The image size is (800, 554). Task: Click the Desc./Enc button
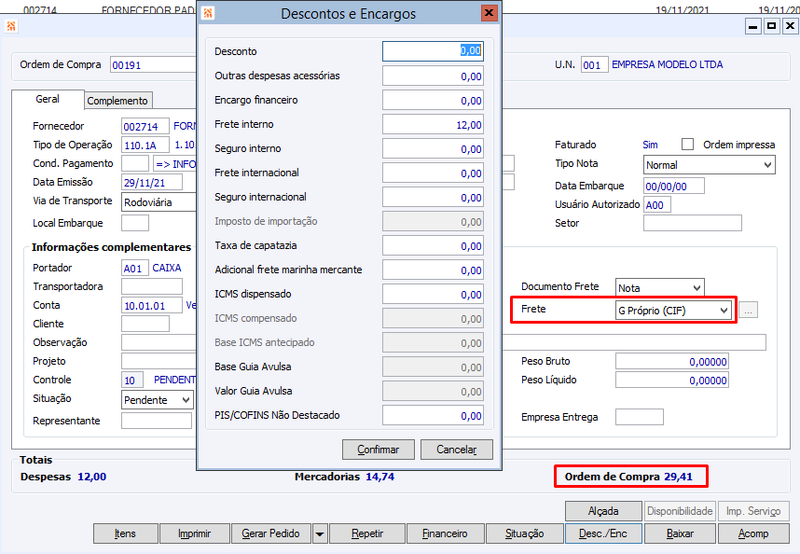tap(603, 534)
